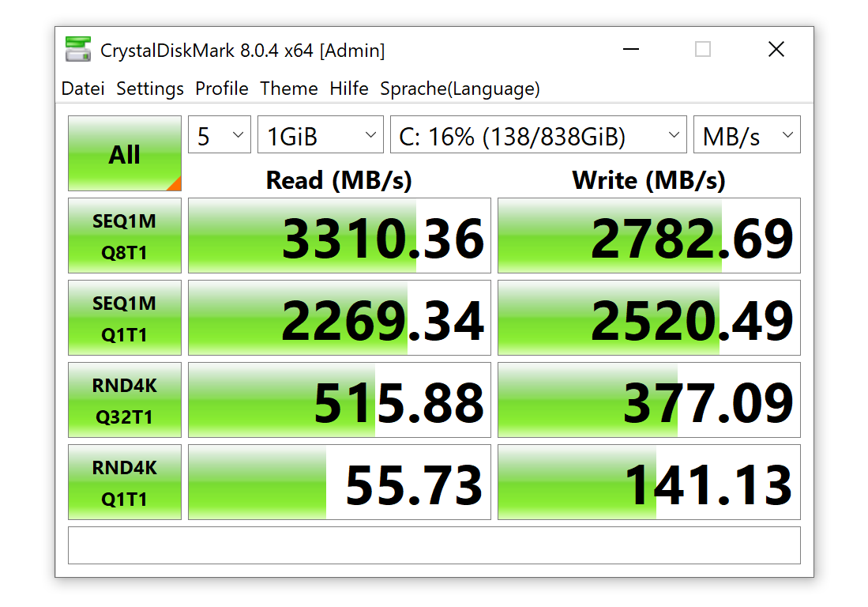Screen dimensions: 868x607
Task: Open the Sprache(Language) menu
Action: [460, 89]
